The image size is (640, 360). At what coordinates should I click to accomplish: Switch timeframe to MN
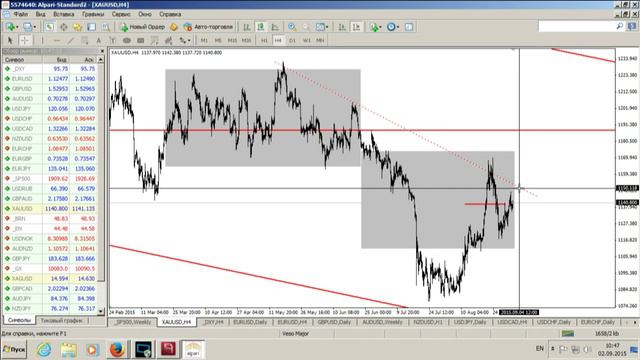point(320,40)
